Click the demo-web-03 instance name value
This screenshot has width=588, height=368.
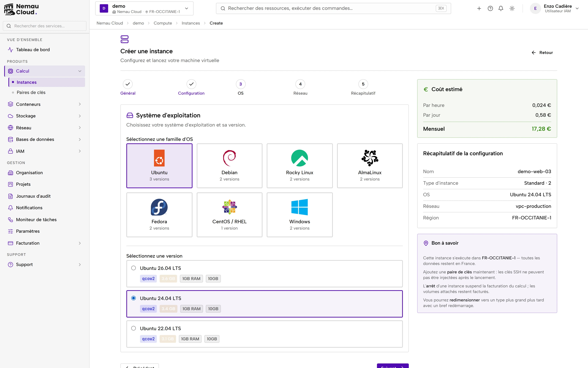click(x=534, y=172)
